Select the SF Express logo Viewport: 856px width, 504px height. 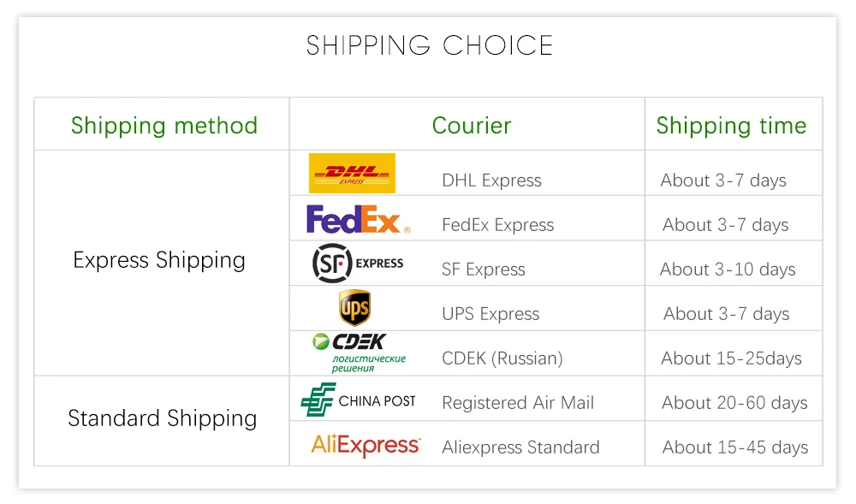(x=358, y=264)
